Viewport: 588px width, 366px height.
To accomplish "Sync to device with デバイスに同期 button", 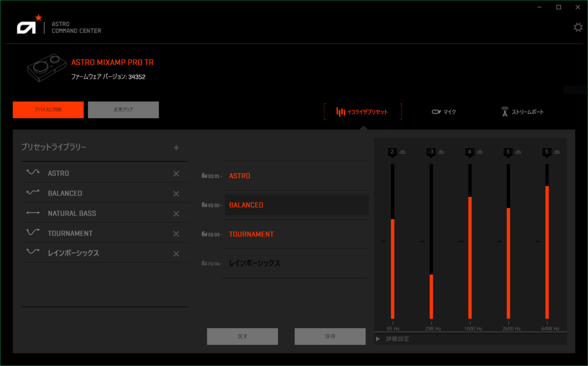I will click(48, 110).
